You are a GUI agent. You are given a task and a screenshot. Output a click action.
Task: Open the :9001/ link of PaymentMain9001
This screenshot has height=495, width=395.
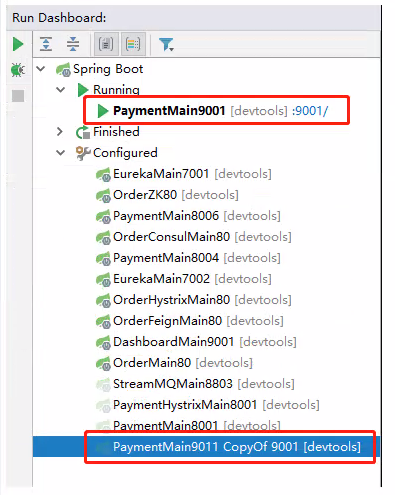point(310,111)
